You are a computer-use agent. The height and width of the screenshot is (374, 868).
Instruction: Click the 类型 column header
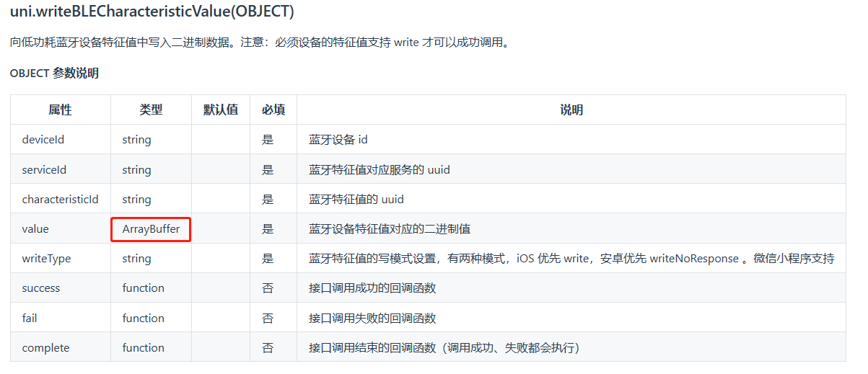pos(151,110)
